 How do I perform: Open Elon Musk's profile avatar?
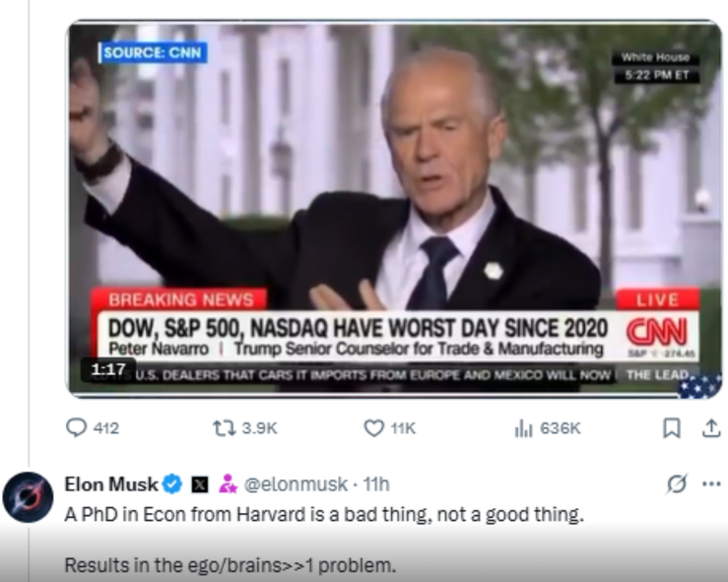click(28, 495)
